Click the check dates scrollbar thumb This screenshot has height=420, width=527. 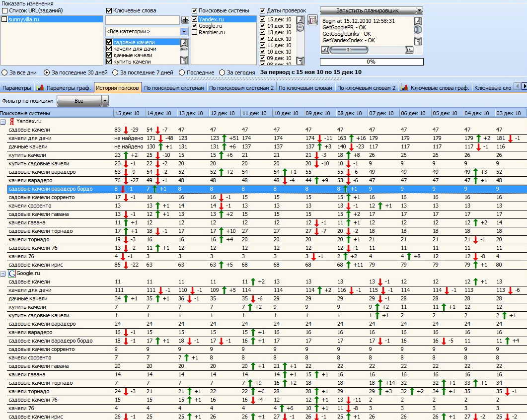point(300,28)
